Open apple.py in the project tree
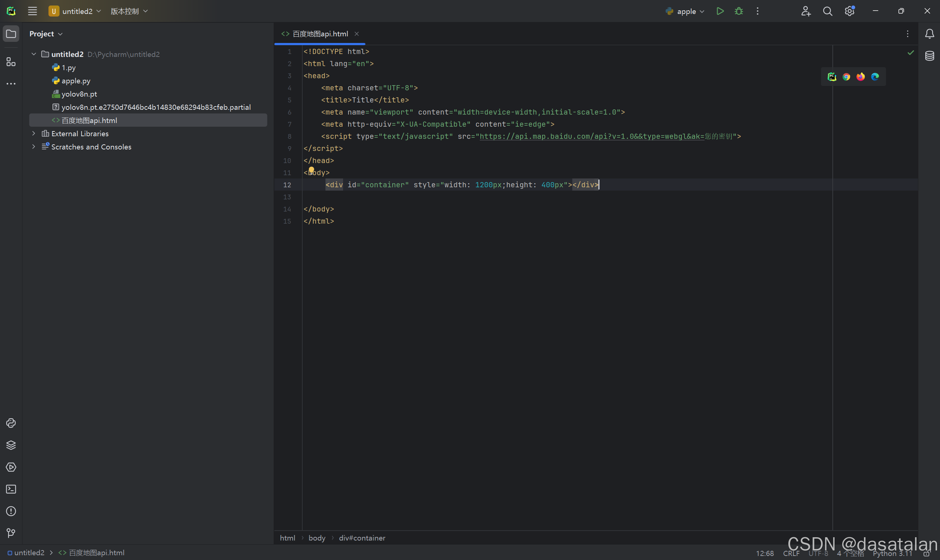The image size is (940, 560). click(x=75, y=81)
